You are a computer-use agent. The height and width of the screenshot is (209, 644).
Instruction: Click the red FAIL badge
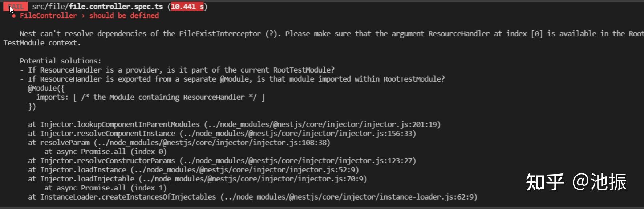[15, 7]
